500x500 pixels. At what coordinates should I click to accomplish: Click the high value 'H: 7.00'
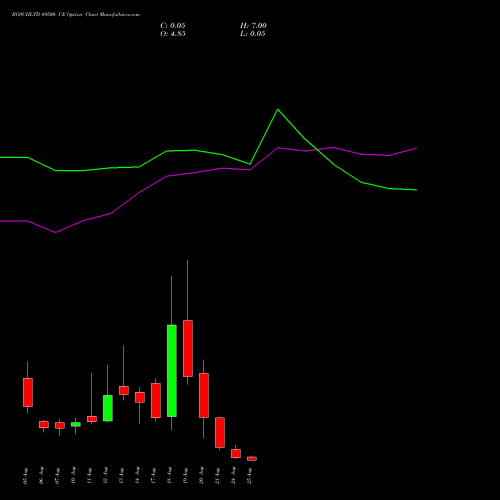(x=253, y=26)
